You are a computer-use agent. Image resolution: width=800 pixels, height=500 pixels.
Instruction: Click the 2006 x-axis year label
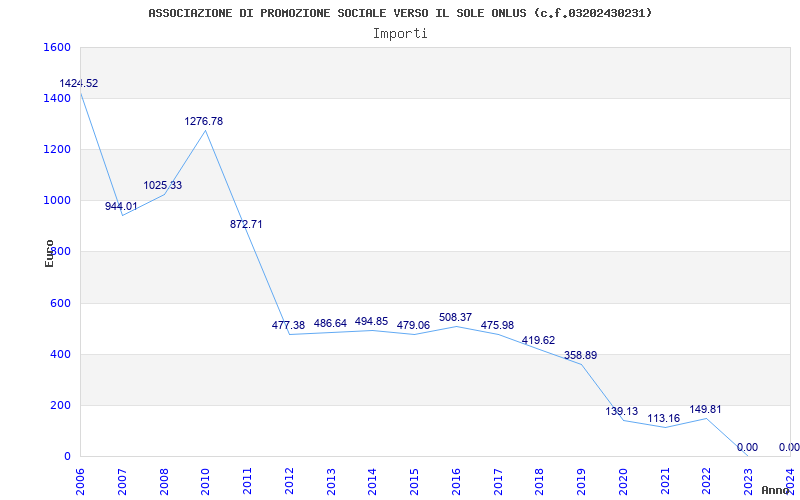pos(81,481)
